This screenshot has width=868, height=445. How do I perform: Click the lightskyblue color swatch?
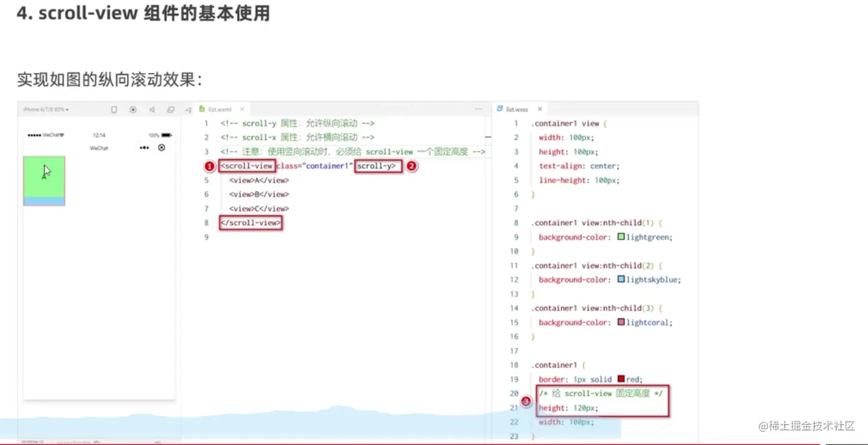click(x=621, y=280)
